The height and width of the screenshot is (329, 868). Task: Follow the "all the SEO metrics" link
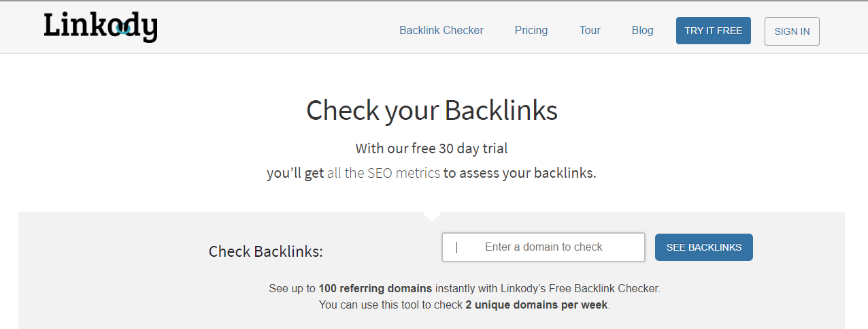pos(384,173)
